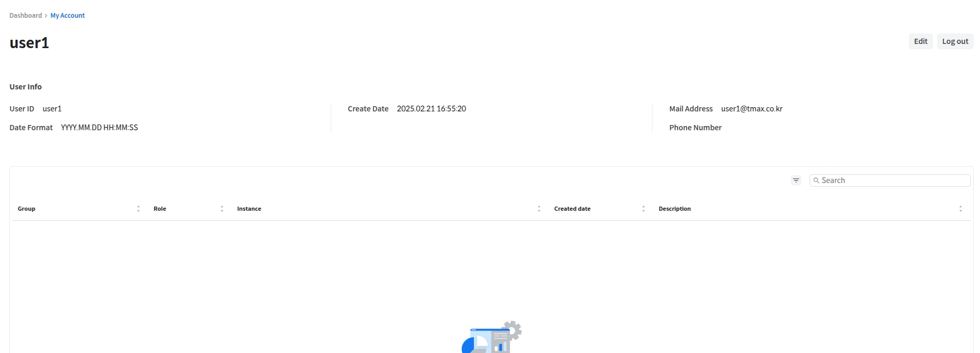Click sort arrows in Instance column
This screenshot has height=353, width=980.
click(x=539, y=209)
